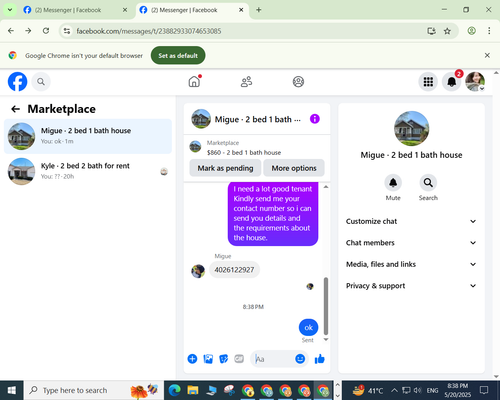
Task: Navigate back in the browser
Action: click(11, 31)
